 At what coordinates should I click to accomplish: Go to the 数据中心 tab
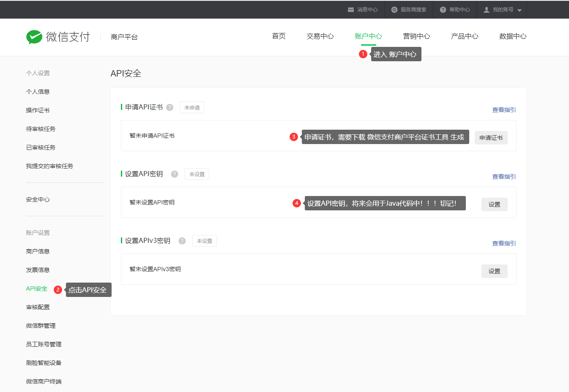pyautogui.click(x=513, y=36)
